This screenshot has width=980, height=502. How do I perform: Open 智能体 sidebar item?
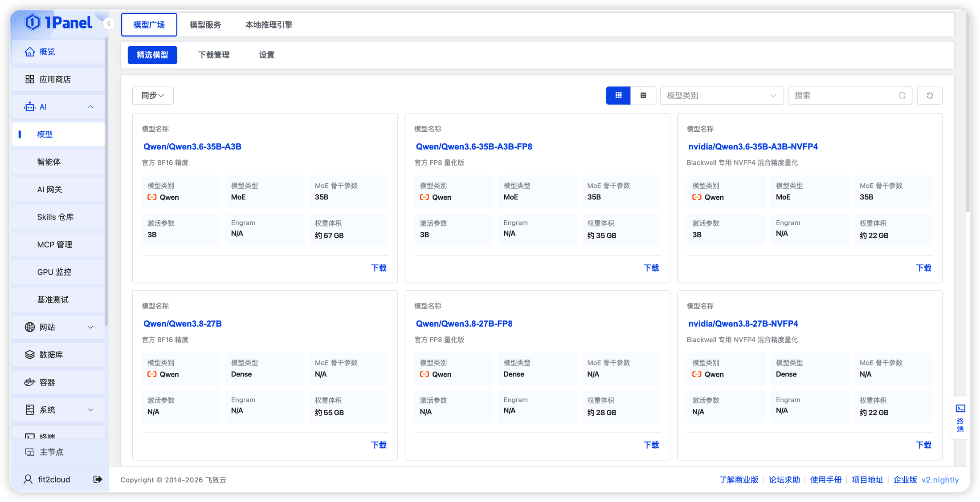point(58,162)
